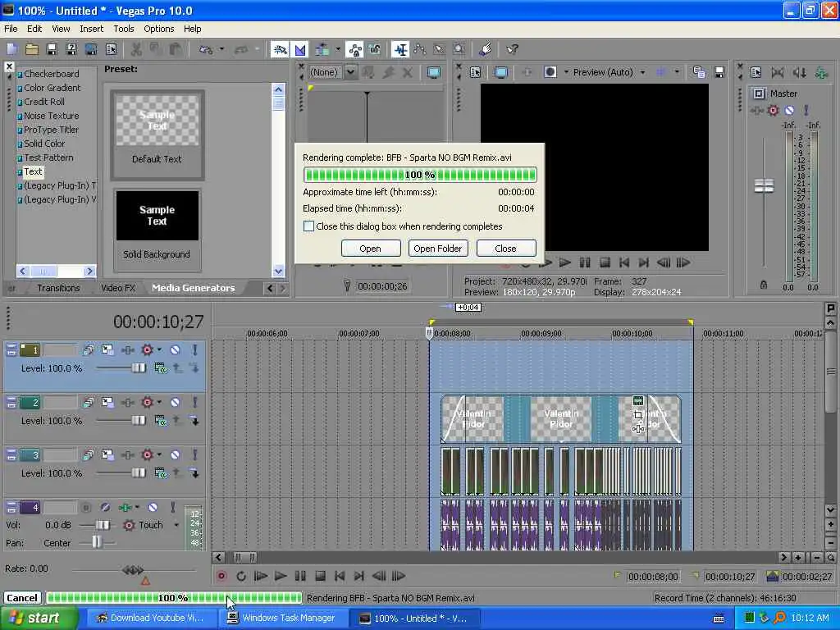
Task: Click the New project icon in the toolbar
Action: (11, 50)
